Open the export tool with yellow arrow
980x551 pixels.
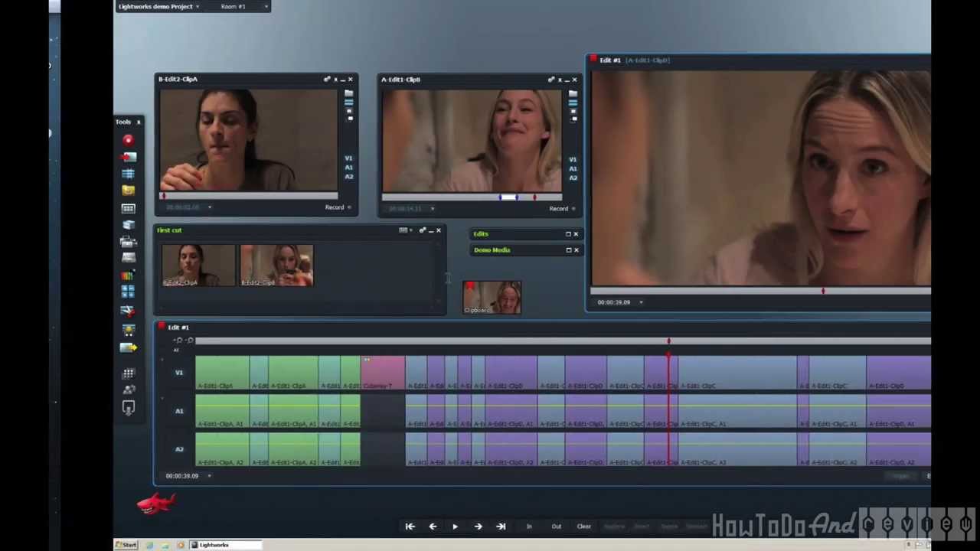pos(128,347)
